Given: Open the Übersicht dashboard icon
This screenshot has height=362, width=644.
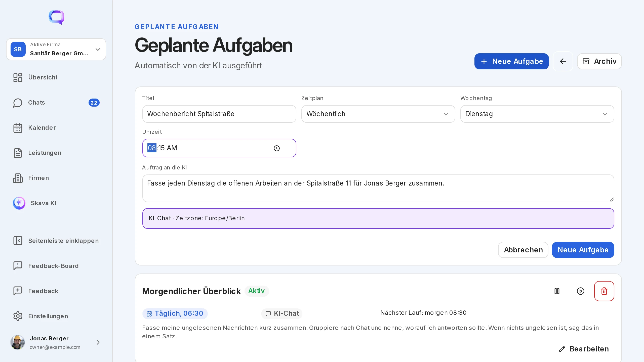Looking at the screenshot, I should [x=18, y=77].
